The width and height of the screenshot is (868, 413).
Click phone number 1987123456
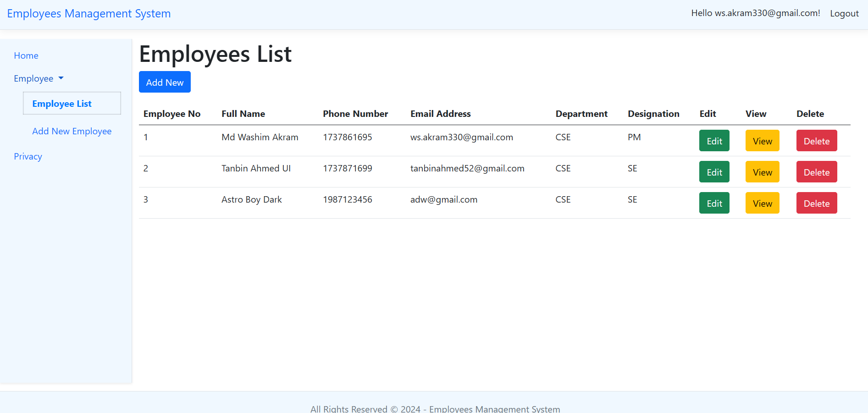click(348, 199)
